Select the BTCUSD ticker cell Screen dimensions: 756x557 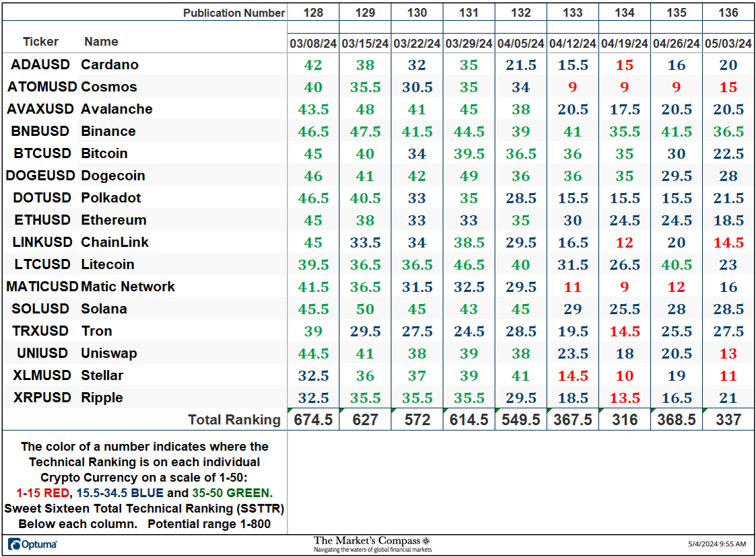(x=42, y=153)
